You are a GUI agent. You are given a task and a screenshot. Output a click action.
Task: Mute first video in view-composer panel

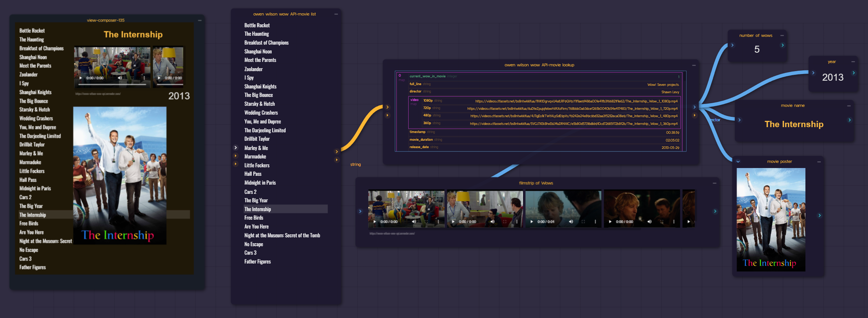tap(120, 78)
